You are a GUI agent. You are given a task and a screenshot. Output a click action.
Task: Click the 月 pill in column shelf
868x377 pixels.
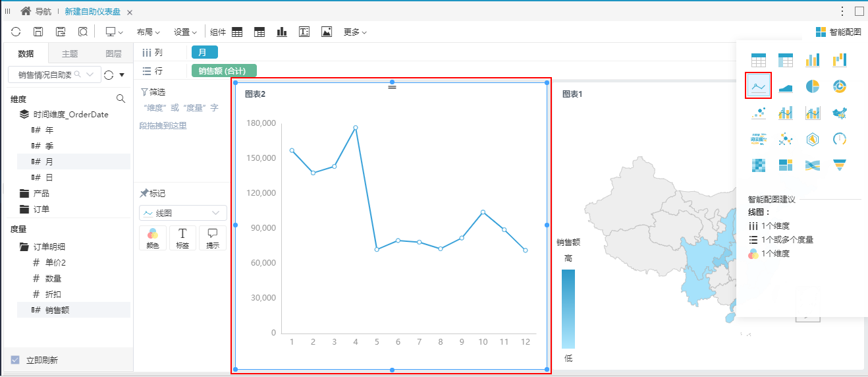tap(204, 53)
